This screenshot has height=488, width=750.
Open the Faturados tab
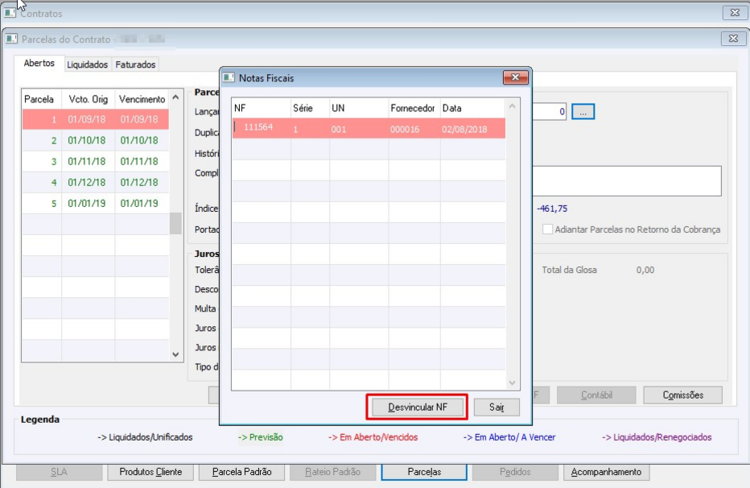[135, 65]
